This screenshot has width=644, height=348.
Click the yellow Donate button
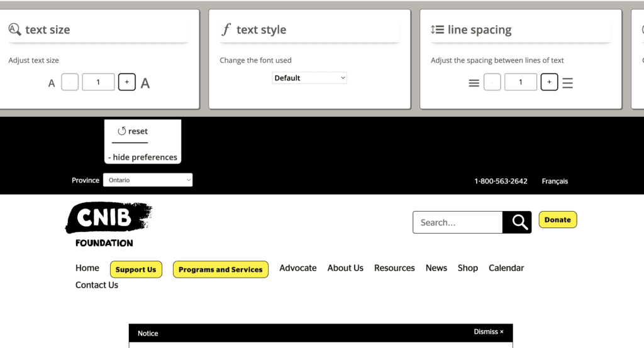(557, 220)
